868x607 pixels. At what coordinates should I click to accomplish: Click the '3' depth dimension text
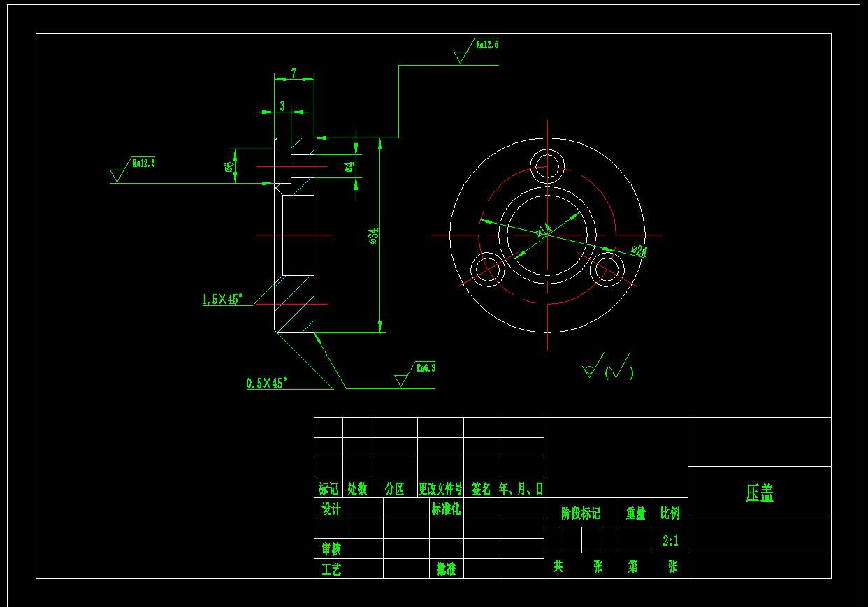[282, 105]
